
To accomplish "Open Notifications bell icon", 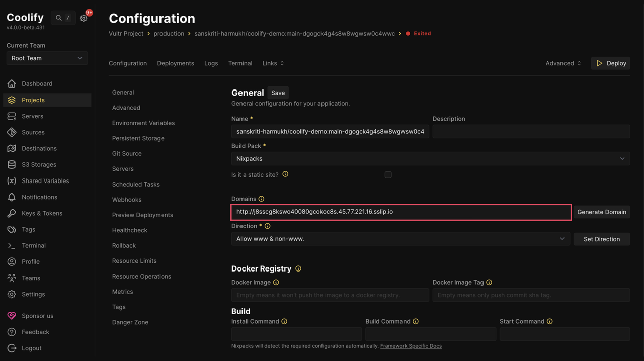I will coord(12,197).
